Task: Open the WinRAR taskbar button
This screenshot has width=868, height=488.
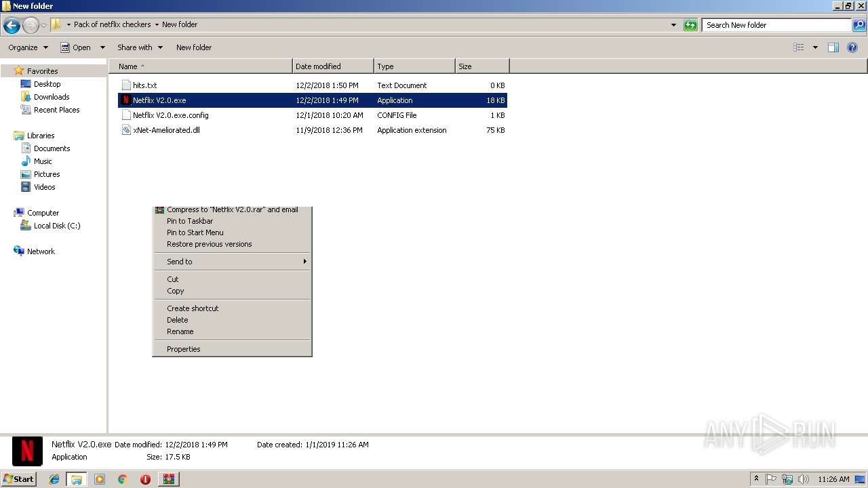Action: (x=168, y=479)
